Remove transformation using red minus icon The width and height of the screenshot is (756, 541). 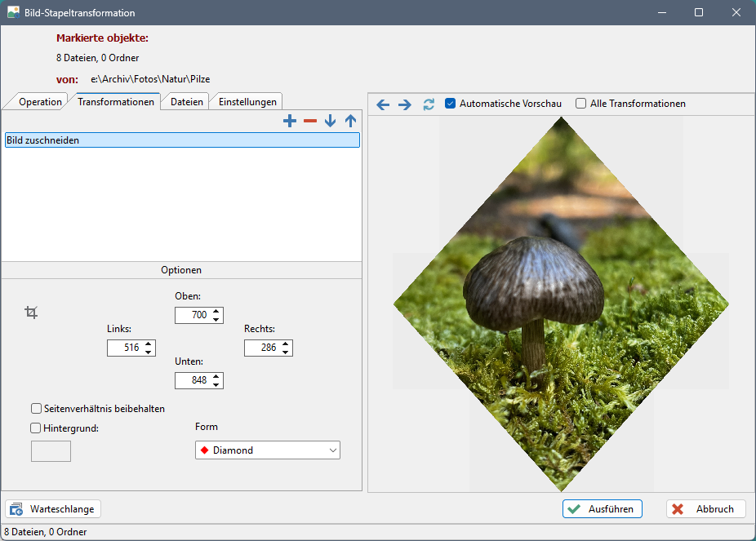point(310,121)
